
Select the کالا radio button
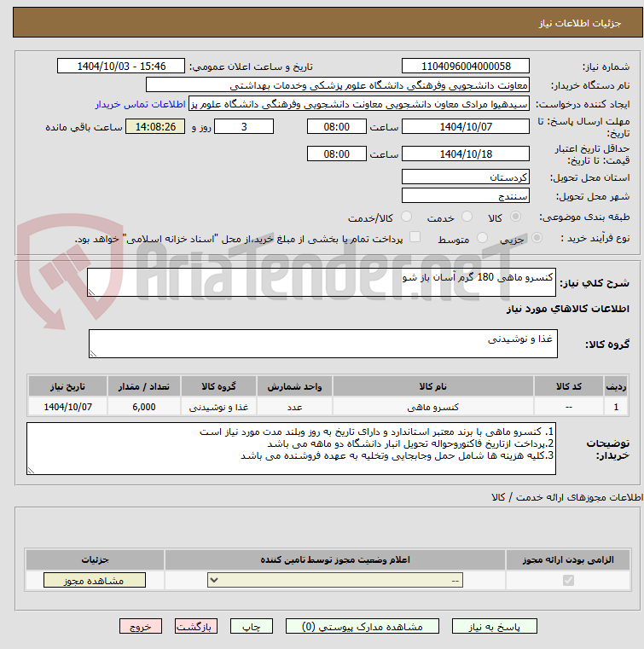pyautogui.click(x=516, y=217)
